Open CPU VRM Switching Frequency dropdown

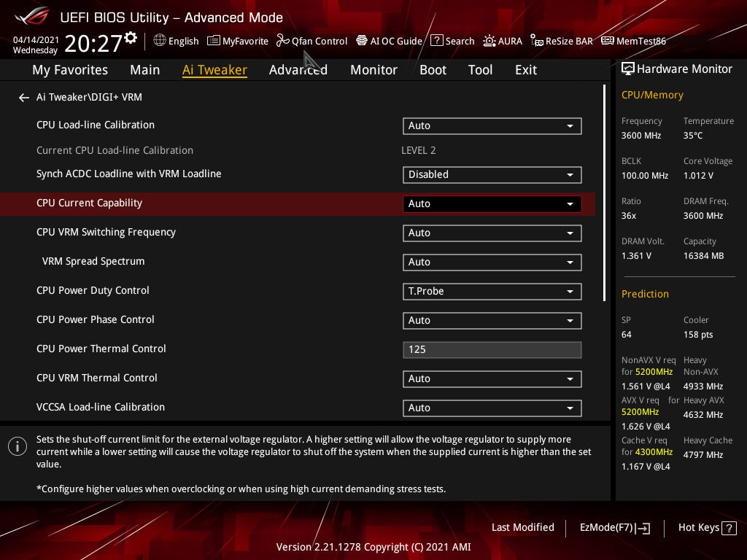click(x=492, y=233)
